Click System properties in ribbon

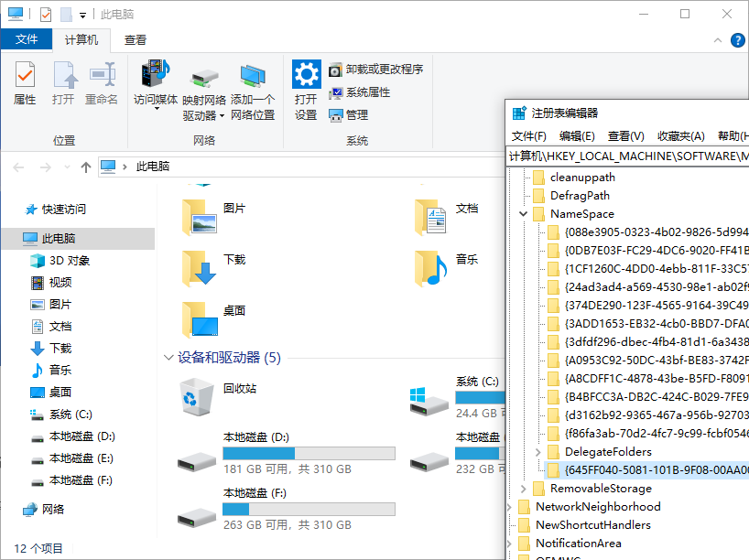(359, 92)
